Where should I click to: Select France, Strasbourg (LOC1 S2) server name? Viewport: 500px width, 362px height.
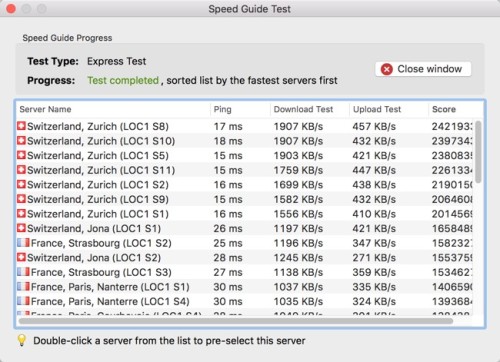point(101,243)
